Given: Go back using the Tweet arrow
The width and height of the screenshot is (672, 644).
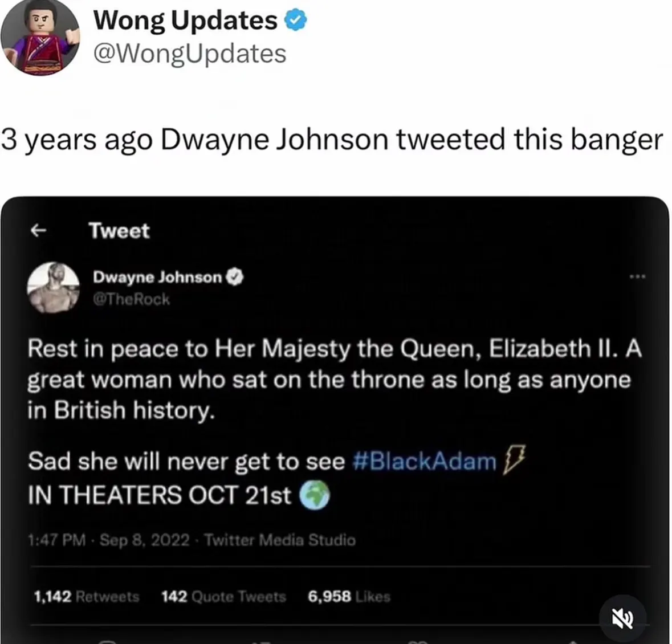Looking at the screenshot, I should pos(39,230).
